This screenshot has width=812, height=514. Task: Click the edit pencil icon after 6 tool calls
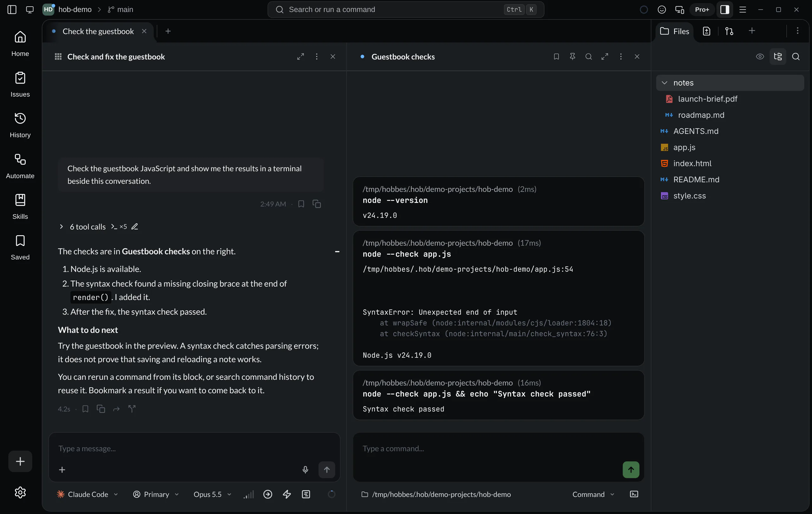[x=134, y=226]
